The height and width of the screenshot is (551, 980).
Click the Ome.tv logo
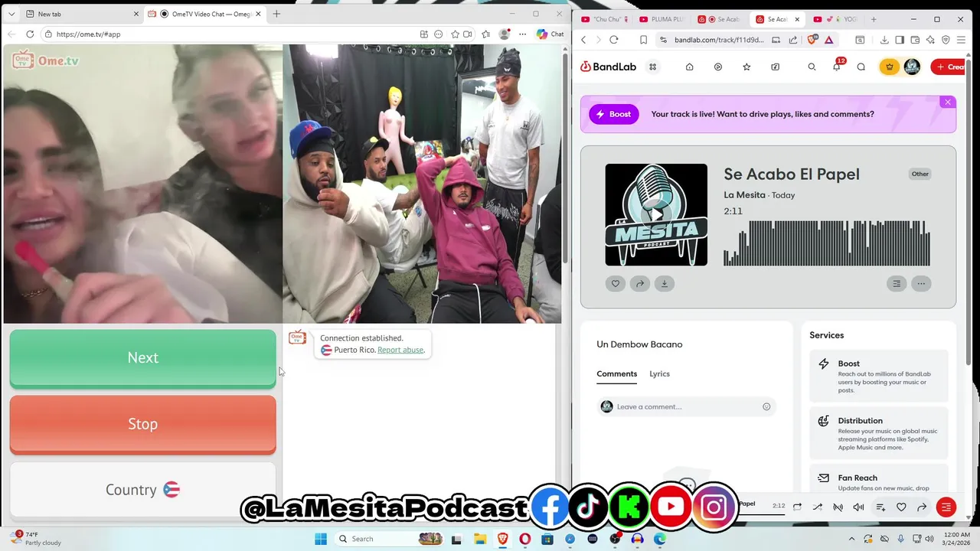point(46,60)
